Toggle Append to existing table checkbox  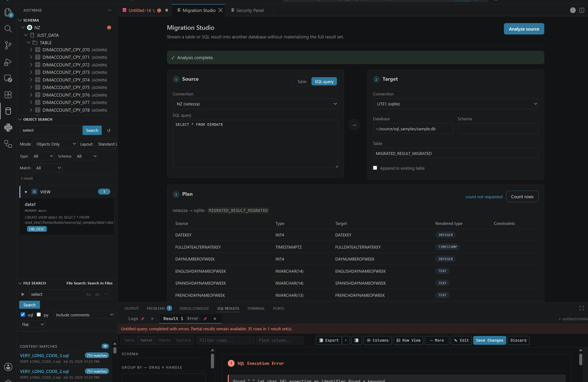tap(375, 168)
